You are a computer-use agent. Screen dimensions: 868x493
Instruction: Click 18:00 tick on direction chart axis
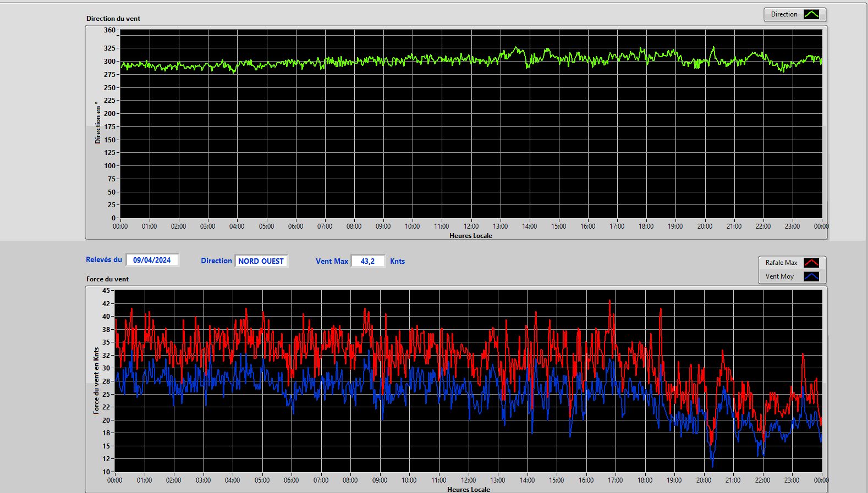646,226
